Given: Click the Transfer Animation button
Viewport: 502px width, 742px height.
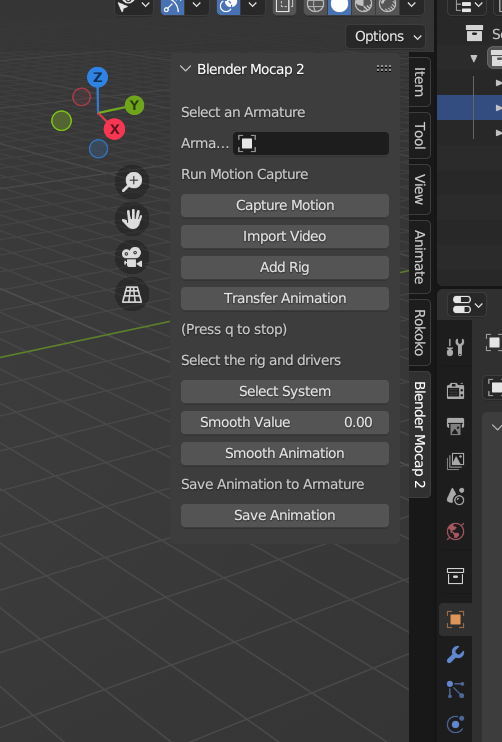Looking at the screenshot, I should 285,298.
